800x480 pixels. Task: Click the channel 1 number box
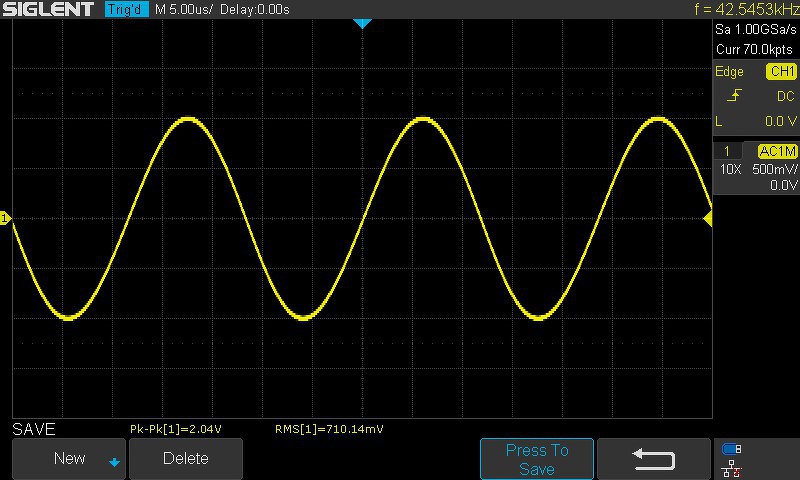tap(727, 151)
